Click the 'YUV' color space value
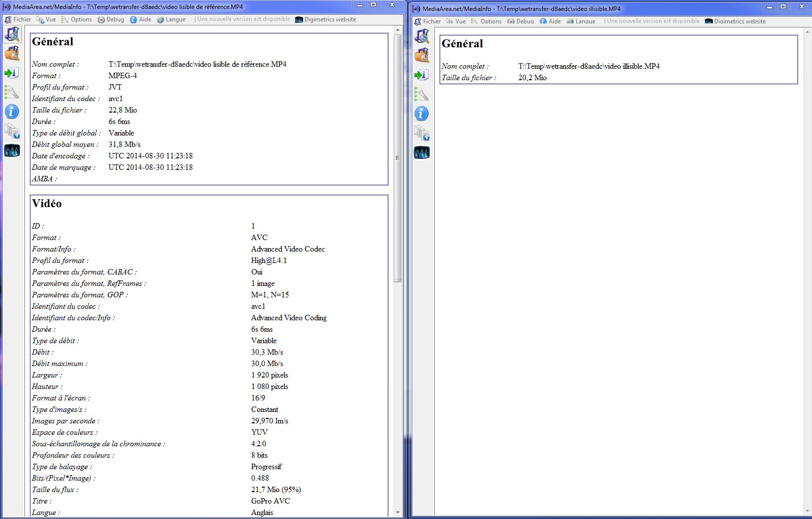Viewport: 812px width, 519px height. (260, 432)
